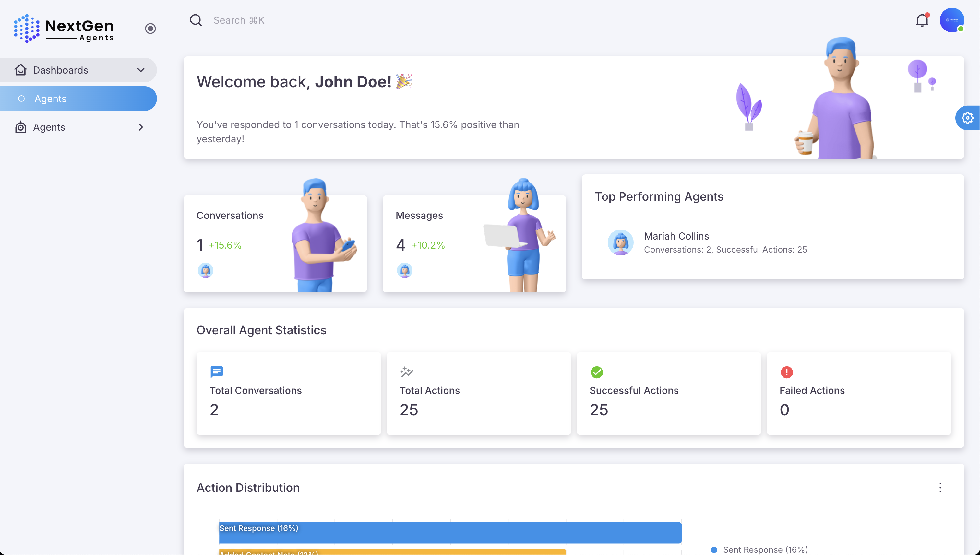This screenshot has width=980, height=555.
Task: Click the Sent Response blue chart bar
Action: (x=450, y=533)
